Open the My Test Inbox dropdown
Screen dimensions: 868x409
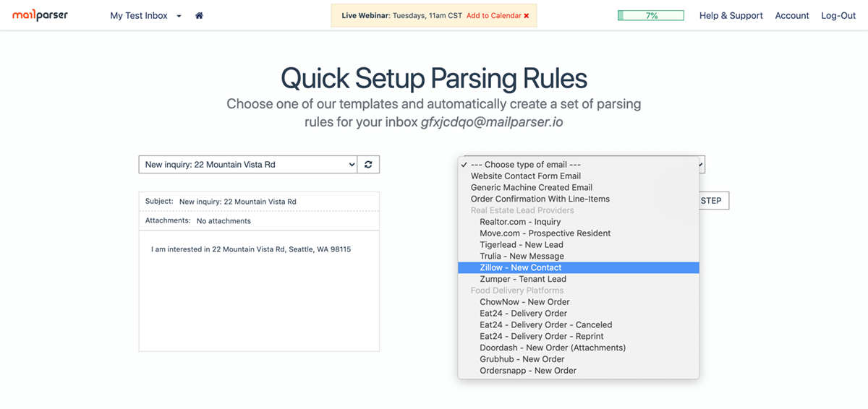[145, 15]
